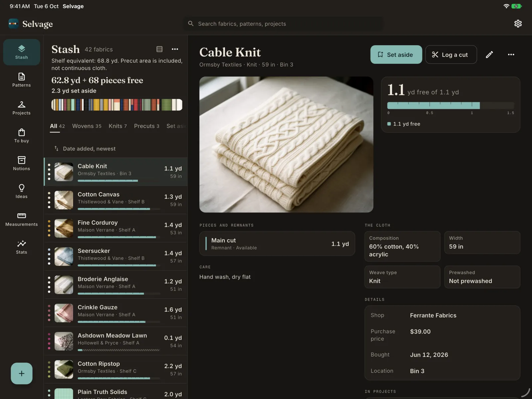
Task: Show All 42 fabrics tab
Action: (x=57, y=126)
